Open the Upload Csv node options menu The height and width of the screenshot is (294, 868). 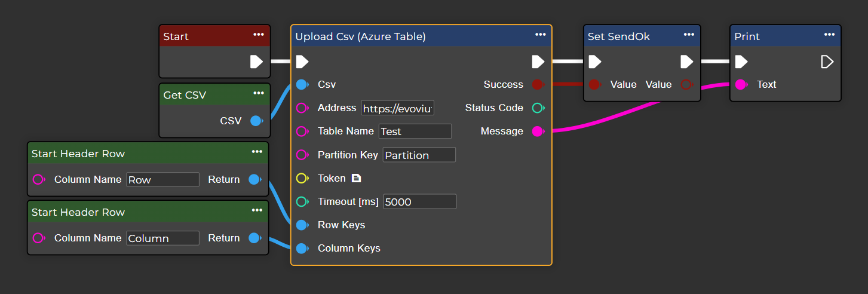tap(541, 35)
